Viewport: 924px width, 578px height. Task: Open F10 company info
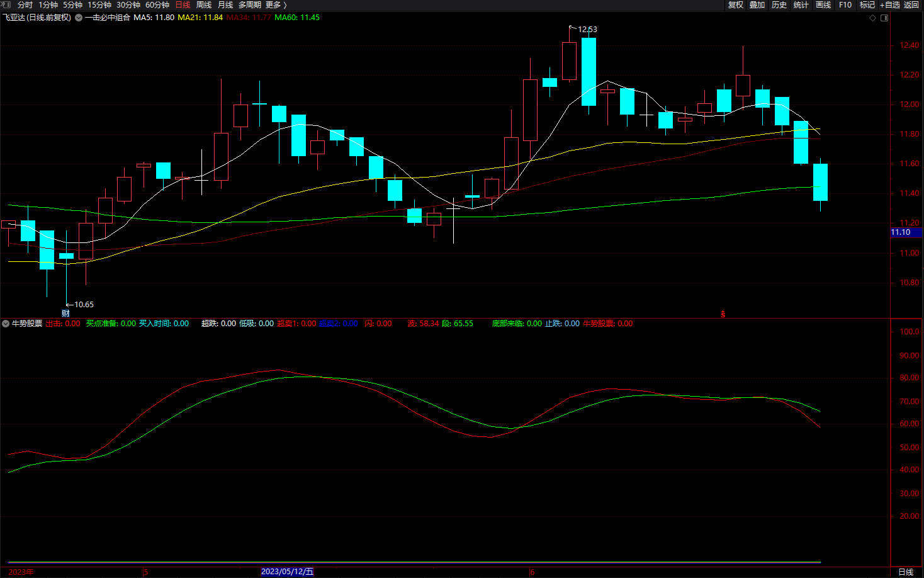click(x=845, y=5)
